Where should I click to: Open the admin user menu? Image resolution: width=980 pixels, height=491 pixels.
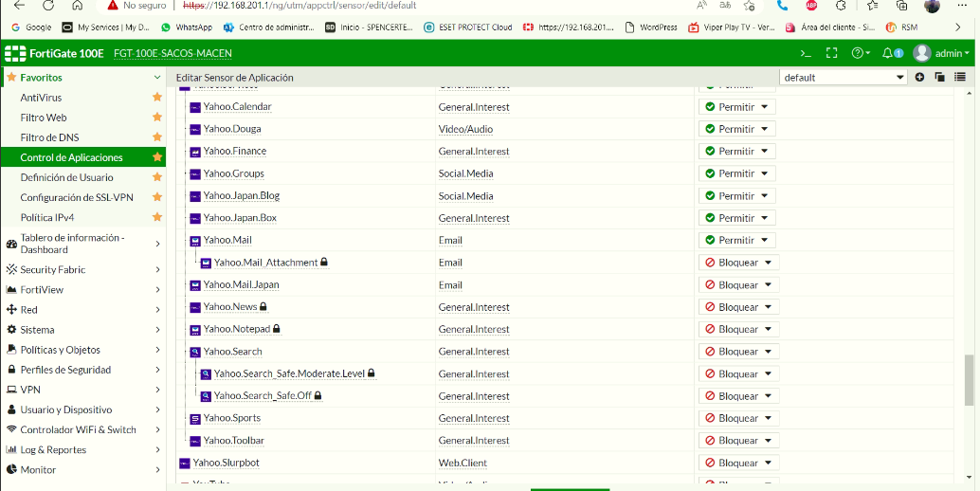tap(942, 53)
